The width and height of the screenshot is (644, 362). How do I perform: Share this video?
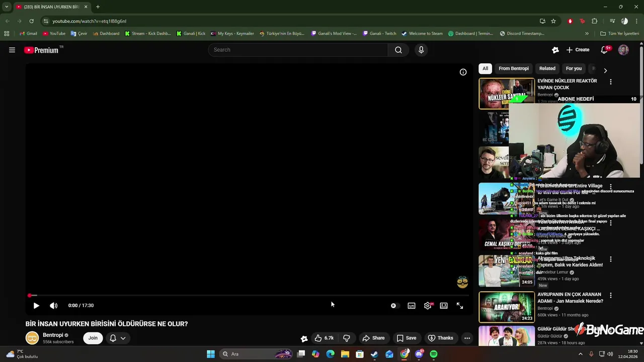373,338
